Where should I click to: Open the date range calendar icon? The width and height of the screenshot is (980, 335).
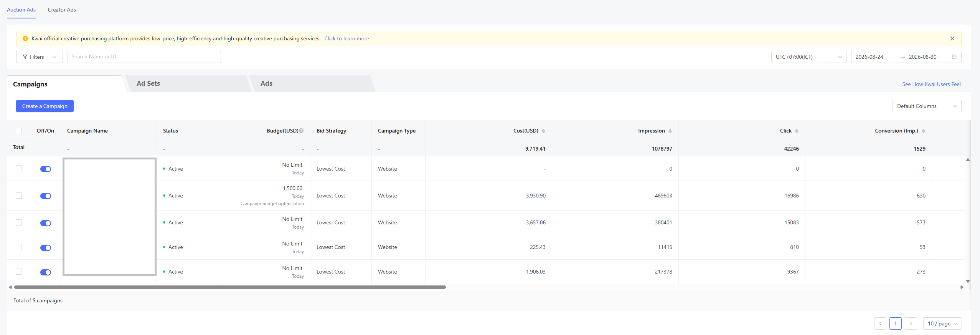tap(954, 57)
